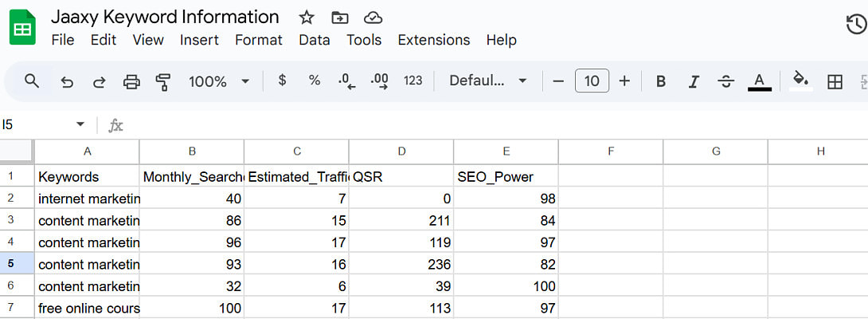Activate the paint format tool

[162, 82]
